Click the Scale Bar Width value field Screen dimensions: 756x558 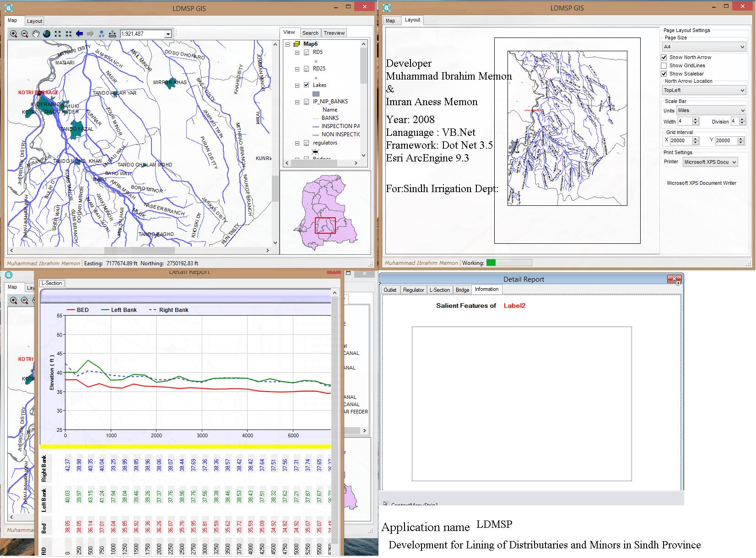point(686,121)
